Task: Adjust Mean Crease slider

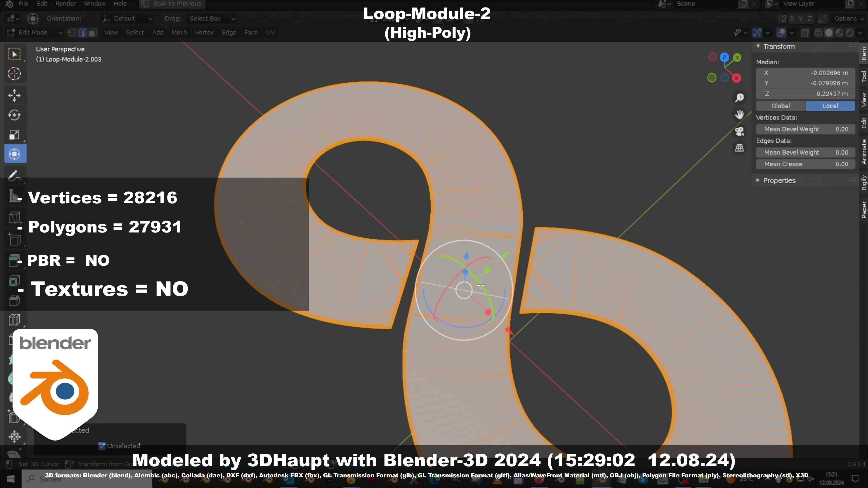Action: point(805,164)
